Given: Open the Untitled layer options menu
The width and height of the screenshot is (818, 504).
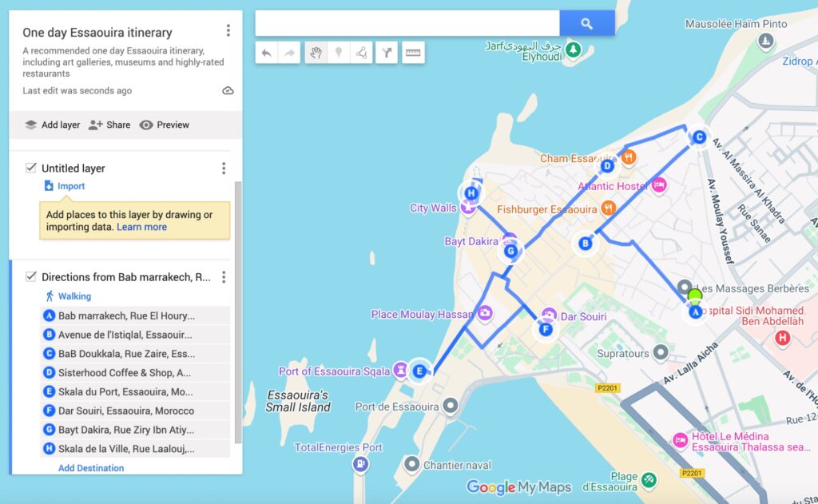Looking at the screenshot, I should (224, 168).
